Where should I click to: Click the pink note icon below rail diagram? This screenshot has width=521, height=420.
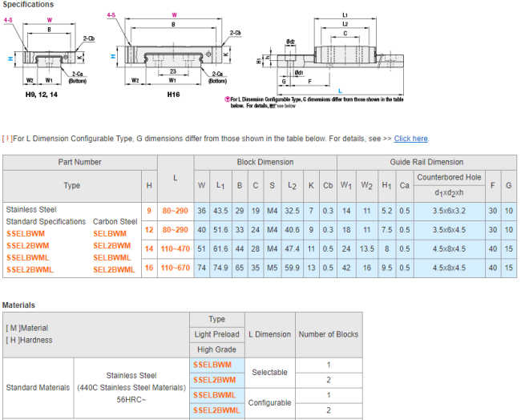point(228,99)
